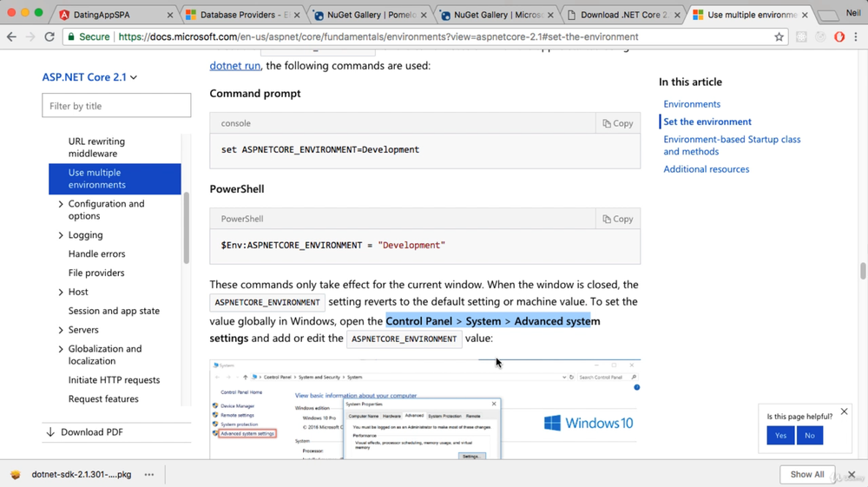
Task: Open URL rewriting middleware article
Action: click(x=96, y=148)
